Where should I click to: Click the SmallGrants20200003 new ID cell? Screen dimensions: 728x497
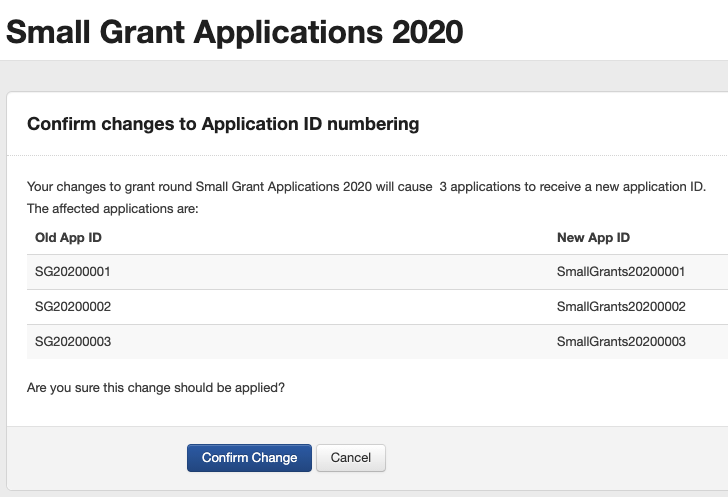[620, 341]
